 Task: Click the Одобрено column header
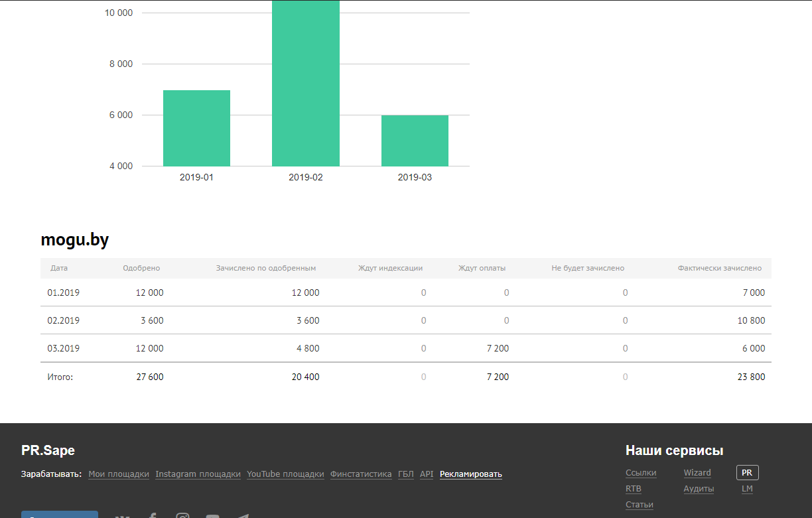[x=141, y=268]
